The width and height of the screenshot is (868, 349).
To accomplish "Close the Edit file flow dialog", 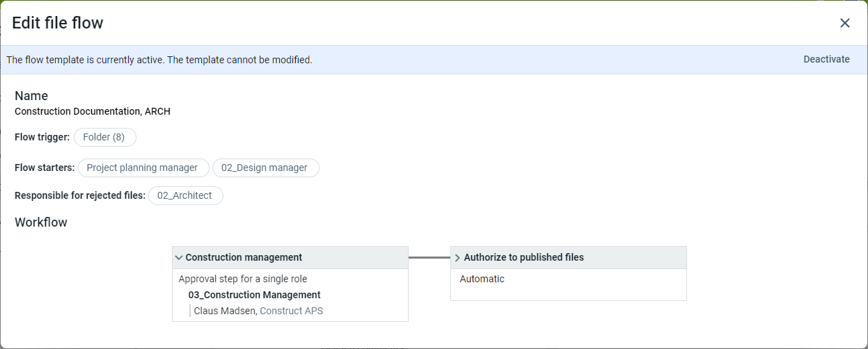I will 844,23.
